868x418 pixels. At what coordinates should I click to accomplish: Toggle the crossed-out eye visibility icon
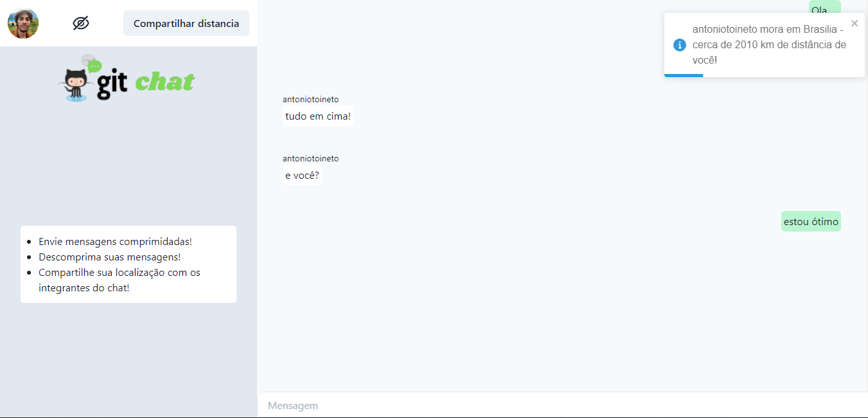point(81,23)
